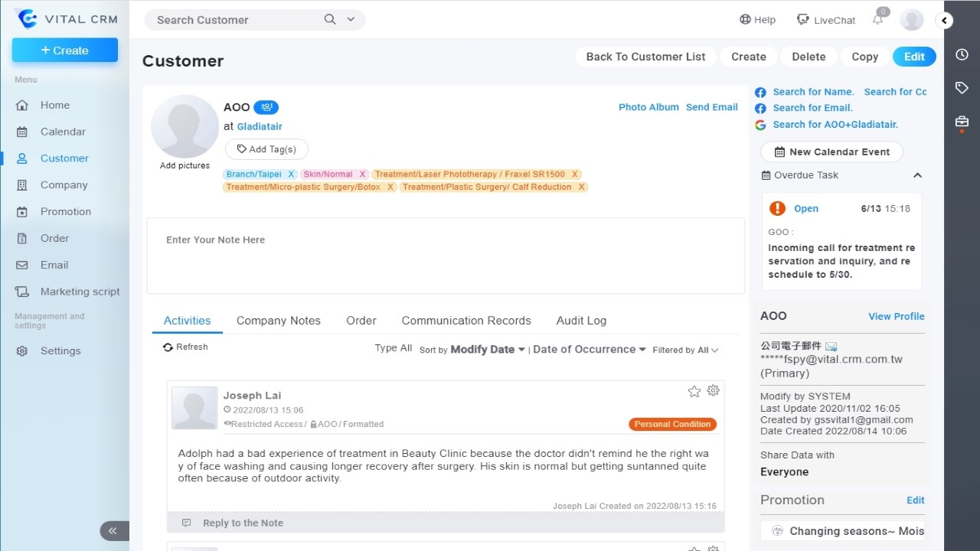Collapse the Overdue Task section
Image resolution: width=980 pixels, height=551 pixels.
(x=917, y=175)
